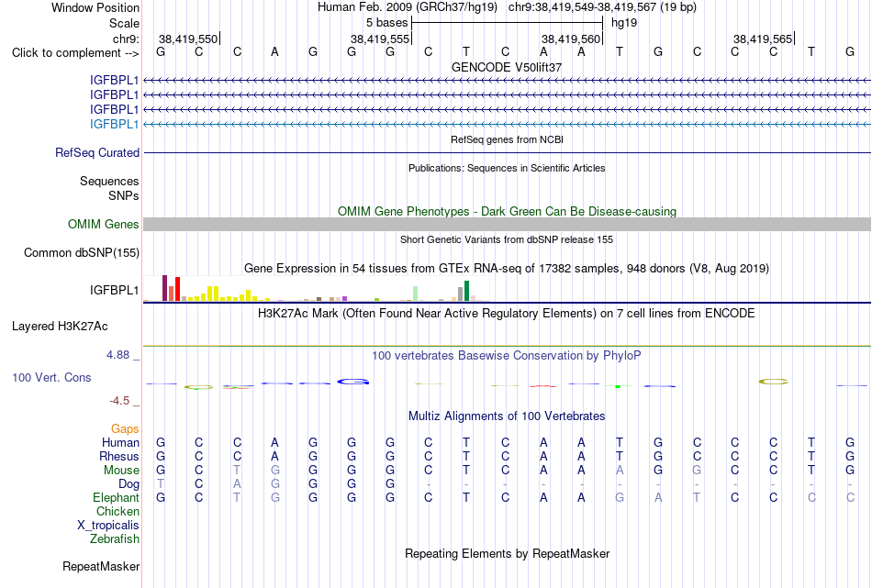The width and height of the screenshot is (872, 588).
Task: Select the SNPs track label
Action: [124, 195]
